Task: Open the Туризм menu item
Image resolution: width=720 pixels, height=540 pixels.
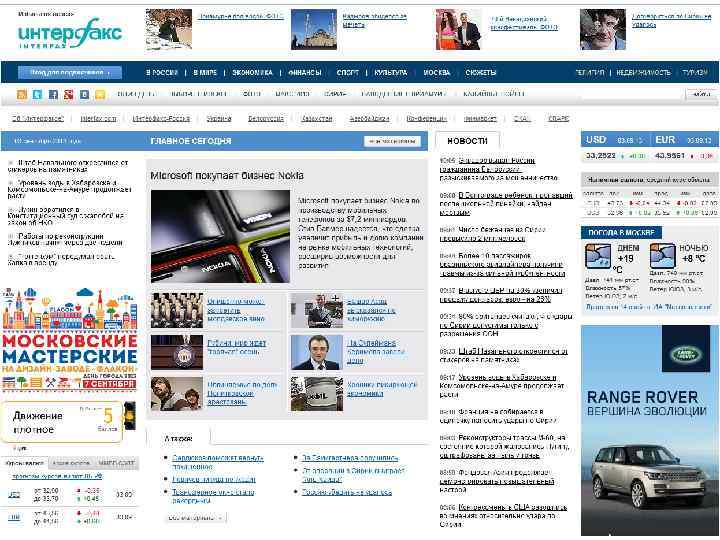Action: (x=695, y=73)
